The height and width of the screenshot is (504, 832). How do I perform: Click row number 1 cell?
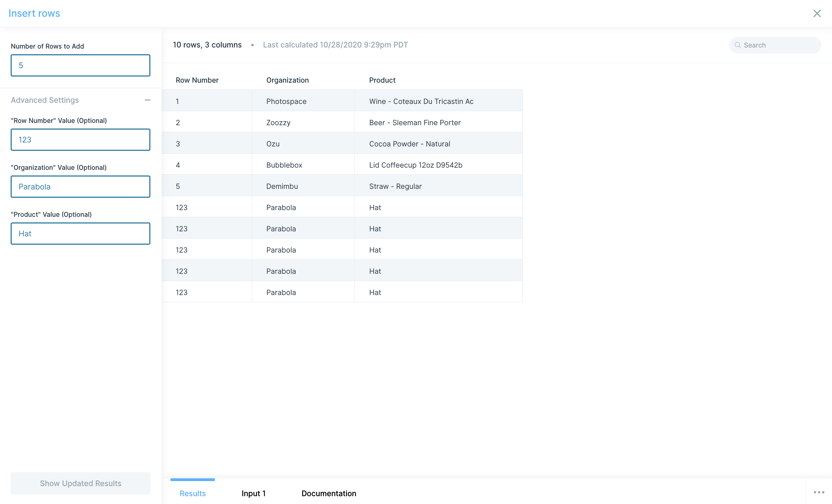(x=207, y=101)
